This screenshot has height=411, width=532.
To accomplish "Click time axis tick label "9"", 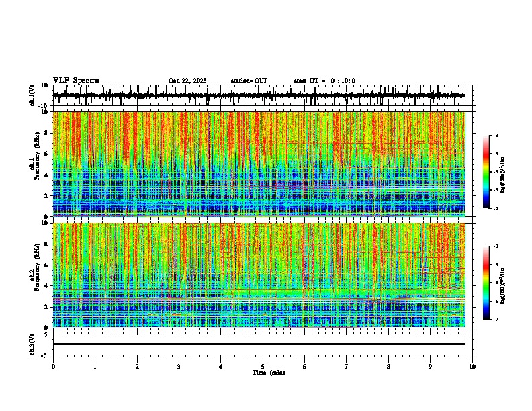I will 430,367.
